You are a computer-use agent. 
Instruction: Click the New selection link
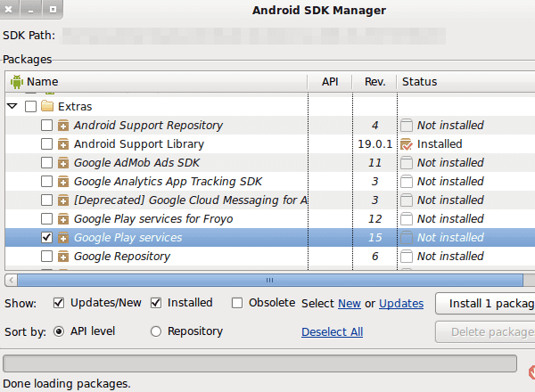[x=350, y=304]
